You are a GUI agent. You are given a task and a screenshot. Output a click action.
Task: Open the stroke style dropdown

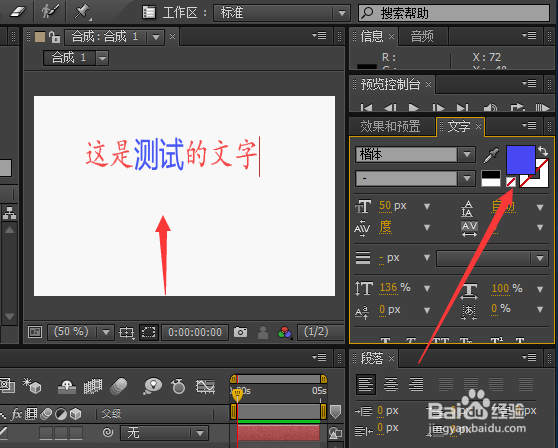pyautogui.click(x=492, y=258)
